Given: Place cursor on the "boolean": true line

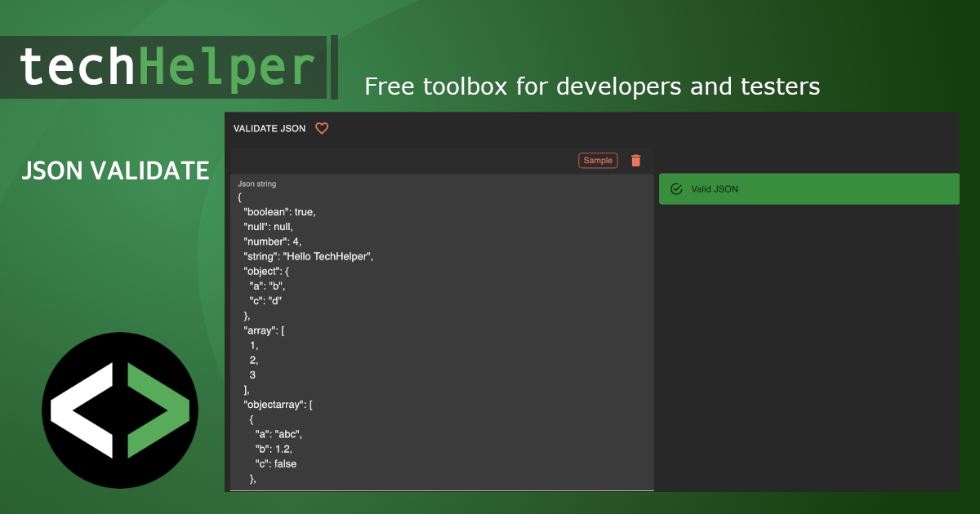Looking at the screenshot, I should coord(279,212).
